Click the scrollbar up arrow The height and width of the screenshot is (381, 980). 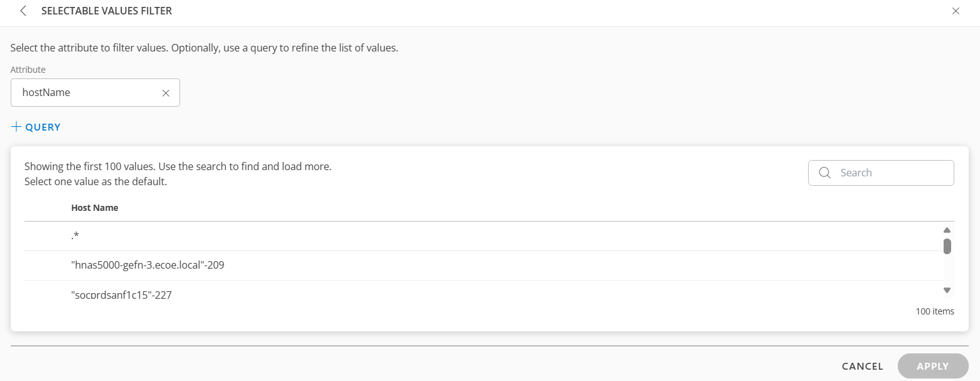[x=947, y=230]
